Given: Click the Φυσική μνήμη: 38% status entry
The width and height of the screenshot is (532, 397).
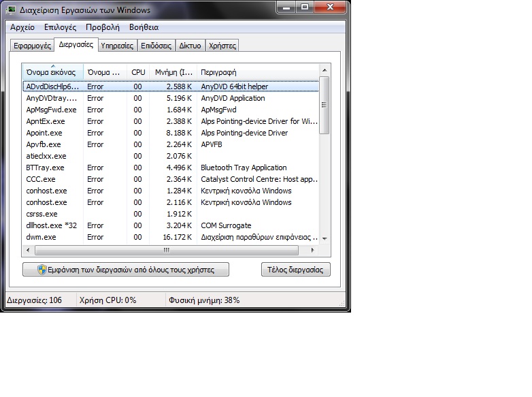Looking at the screenshot, I should (204, 300).
